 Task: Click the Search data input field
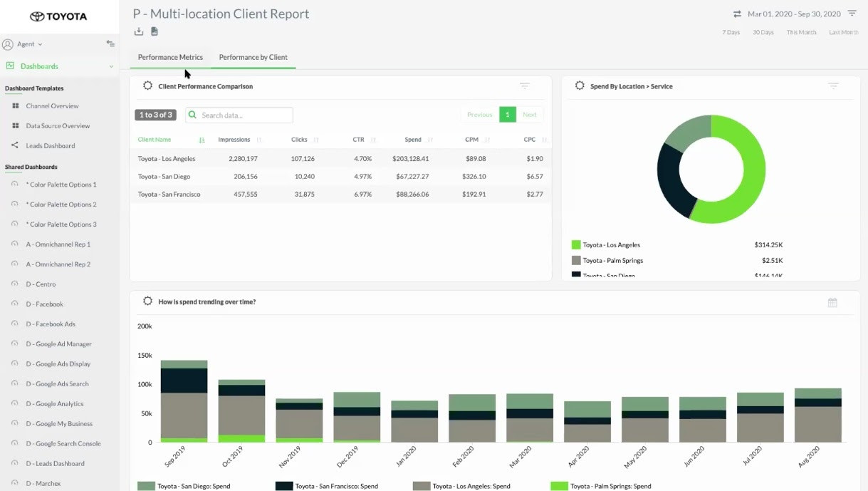click(239, 115)
